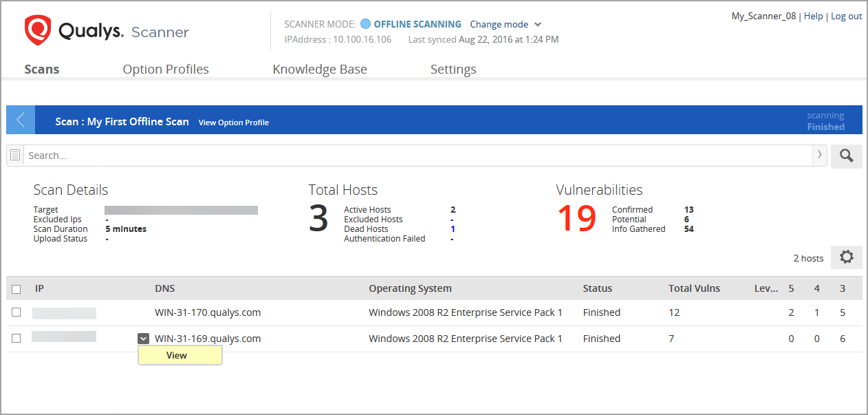The width and height of the screenshot is (868, 415).
Task: Expand the row action arrow beside WIN-31-169
Action: 143,339
